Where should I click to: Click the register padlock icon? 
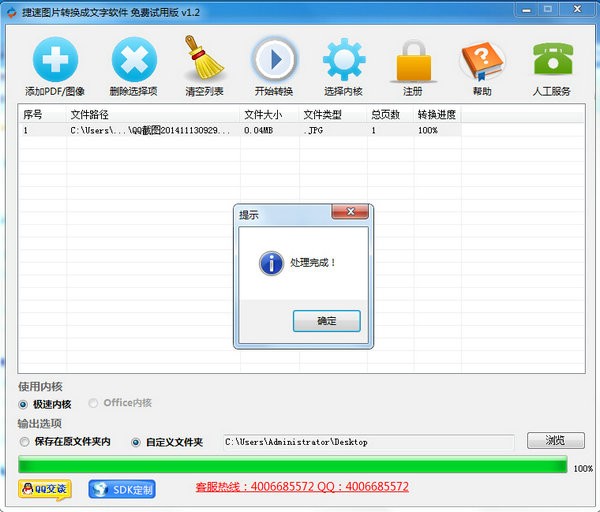[414, 61]
